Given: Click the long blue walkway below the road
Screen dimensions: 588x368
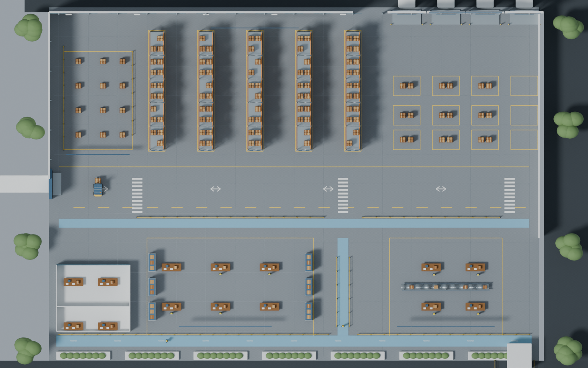Looking at the screenshot, I should [x=294, y=223].
